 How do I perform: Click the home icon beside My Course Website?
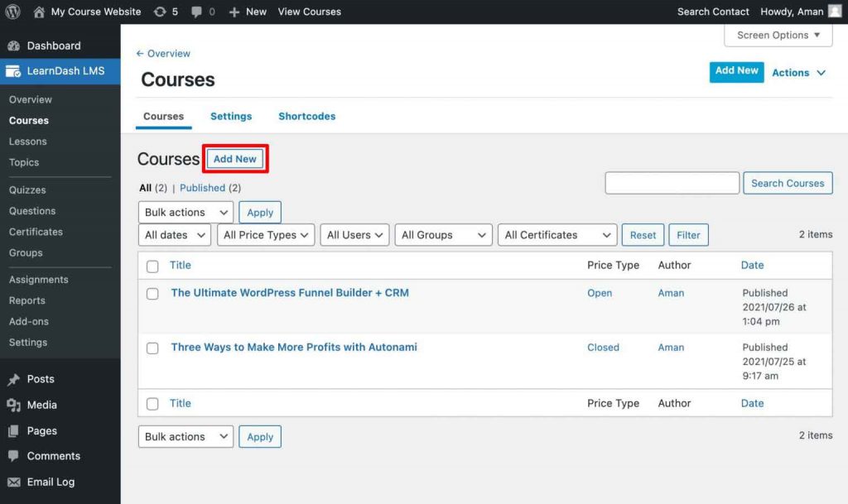pyautogui.click(x=39, y=12)
